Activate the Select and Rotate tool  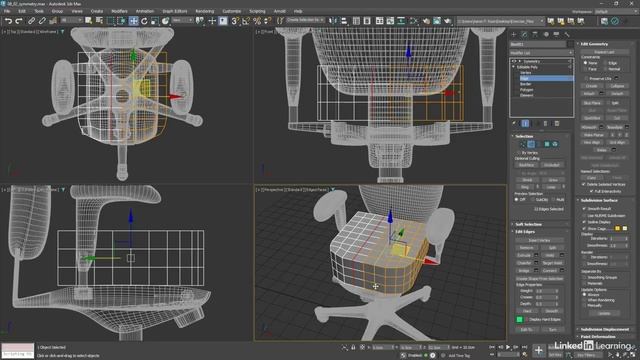tap(144, 21)
